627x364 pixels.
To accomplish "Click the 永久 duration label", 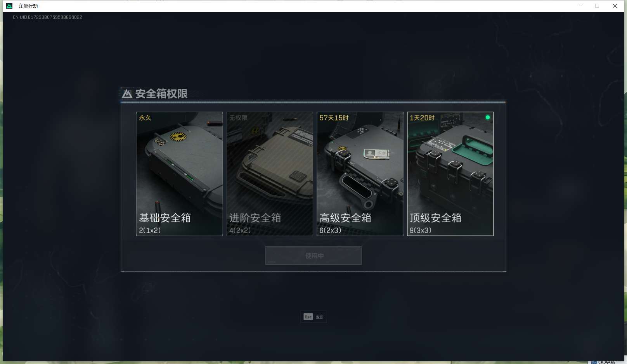I will (145, 118).
